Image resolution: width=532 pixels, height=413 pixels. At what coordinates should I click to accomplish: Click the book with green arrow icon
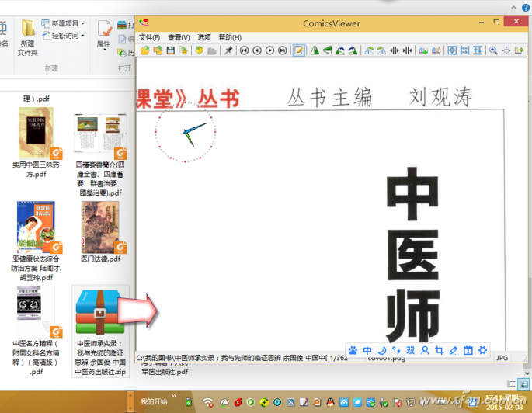(x=423, y=51)
